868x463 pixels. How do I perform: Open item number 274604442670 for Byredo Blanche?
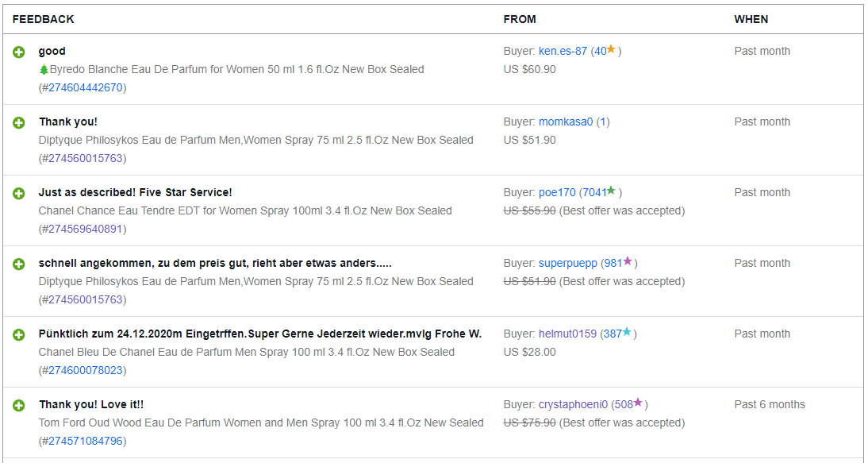tap(85, 87)
